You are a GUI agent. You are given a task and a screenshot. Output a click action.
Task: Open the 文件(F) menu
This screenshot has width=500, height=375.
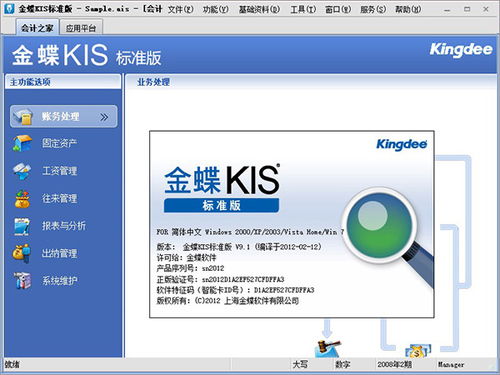tap(180, 9)
